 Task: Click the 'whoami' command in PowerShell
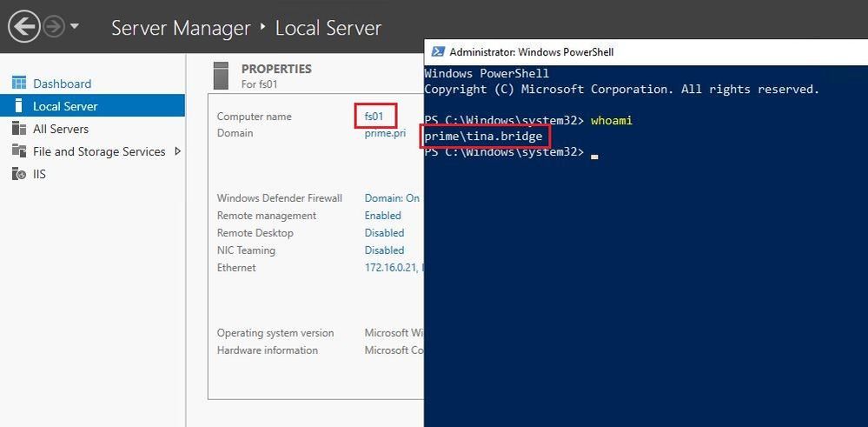tap(611, 120)
